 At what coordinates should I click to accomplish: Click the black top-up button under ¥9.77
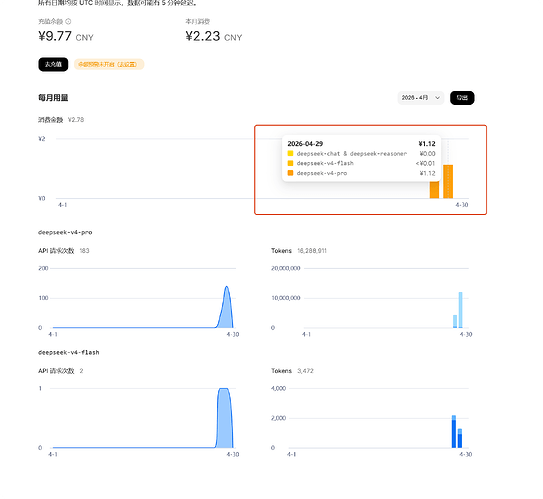(x=53, y=64)
